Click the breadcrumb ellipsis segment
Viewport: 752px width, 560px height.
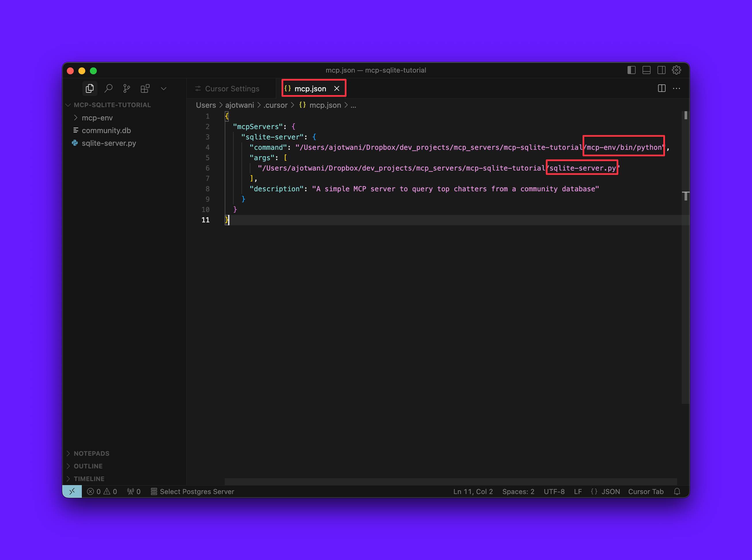353,105
